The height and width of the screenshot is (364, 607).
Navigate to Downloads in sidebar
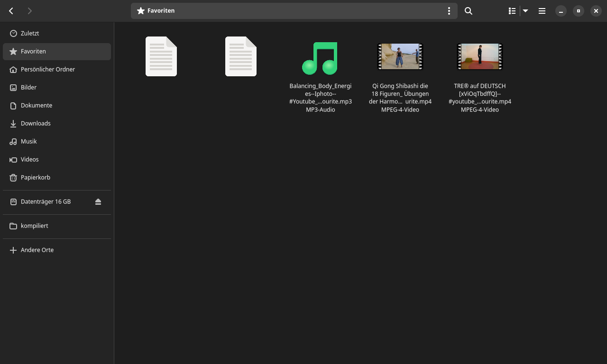pyautogui.click(x=36, y=123)
